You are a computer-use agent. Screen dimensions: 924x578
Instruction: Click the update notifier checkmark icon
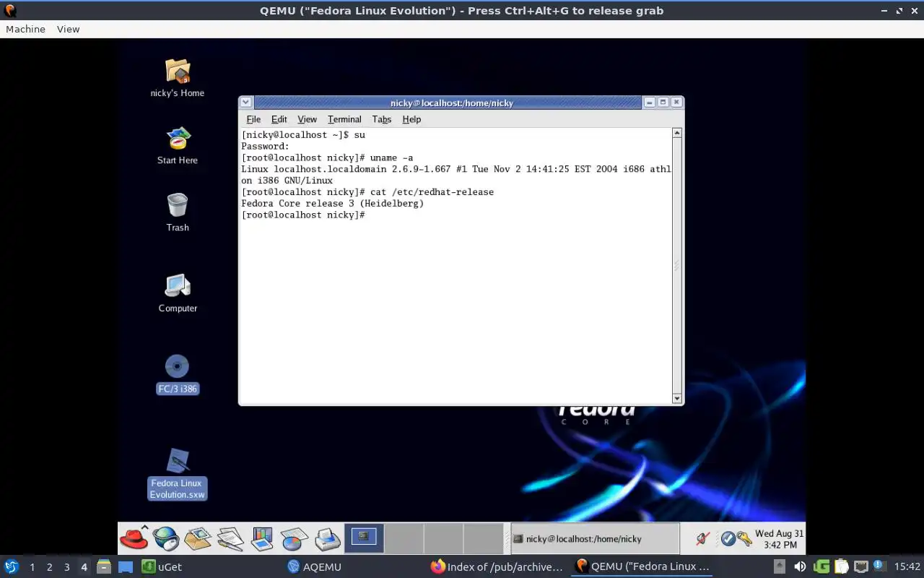[x=728, y=538]
